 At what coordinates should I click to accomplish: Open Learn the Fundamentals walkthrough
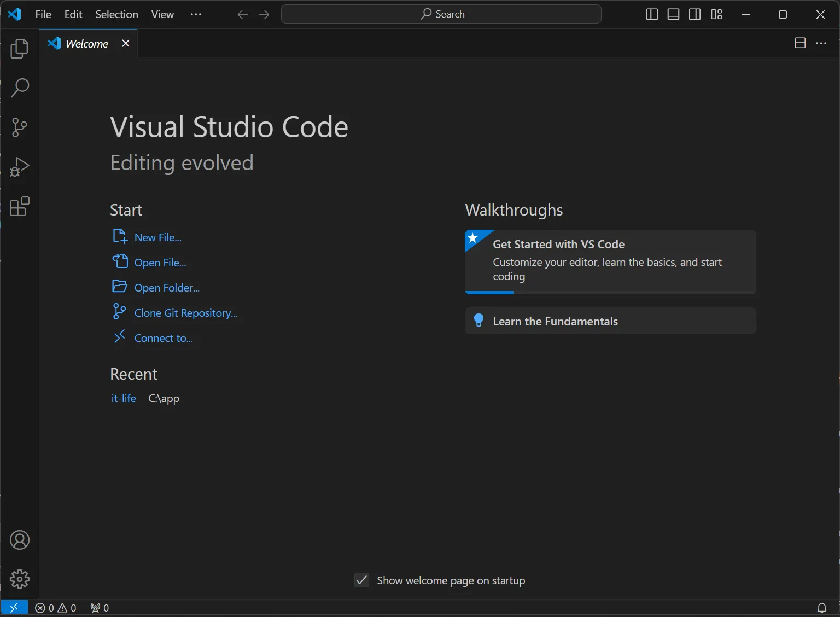click(610, 321)
